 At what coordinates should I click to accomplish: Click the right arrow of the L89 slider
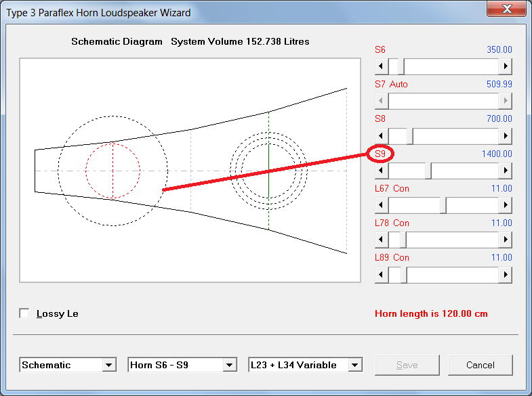coord(505,275)
